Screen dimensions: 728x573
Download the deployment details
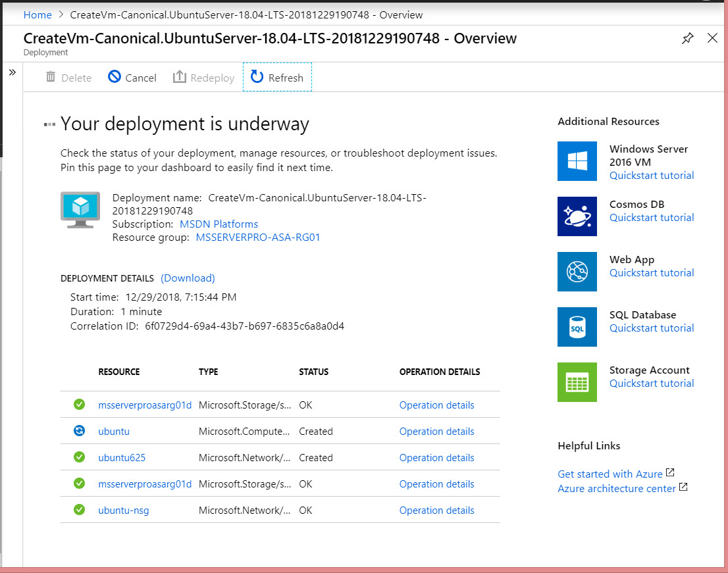click(x=188, y=278)
